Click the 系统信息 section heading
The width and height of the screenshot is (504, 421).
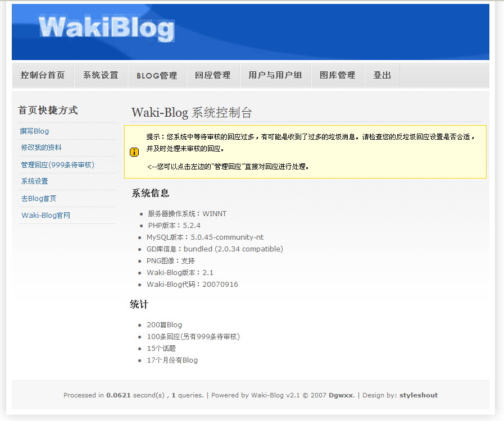pyautogui.click(x=151, y=193)
